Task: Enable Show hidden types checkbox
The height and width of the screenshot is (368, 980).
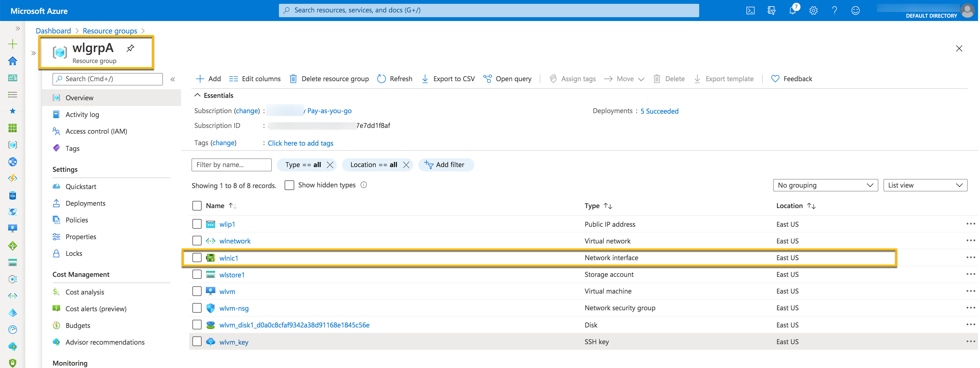Action: coord(289,185)
